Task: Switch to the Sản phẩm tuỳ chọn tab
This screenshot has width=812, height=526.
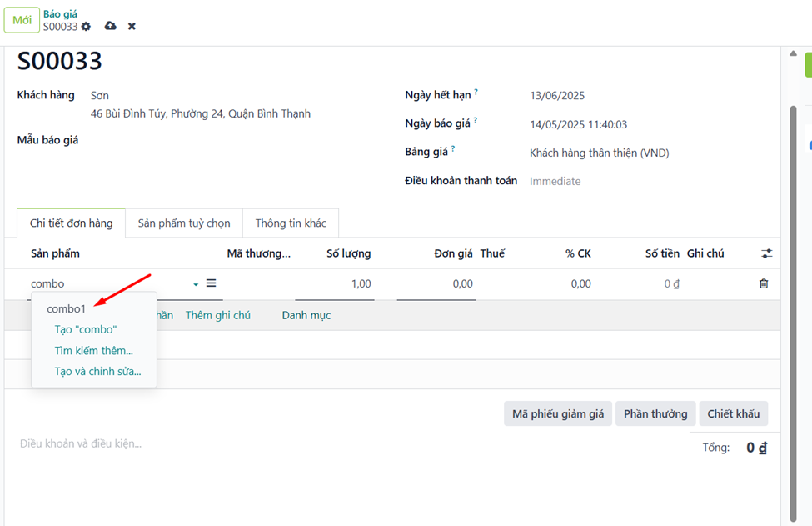Action: coord(184,223)
